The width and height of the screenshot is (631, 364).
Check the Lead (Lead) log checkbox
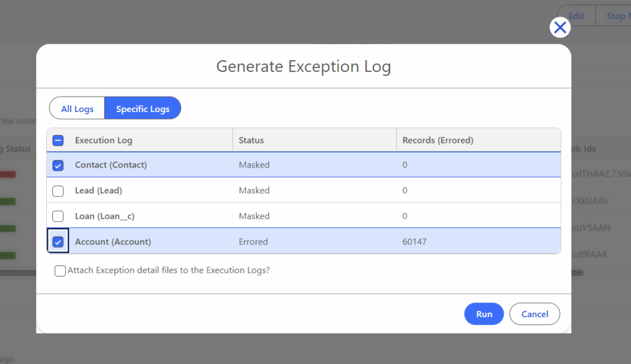58,191
